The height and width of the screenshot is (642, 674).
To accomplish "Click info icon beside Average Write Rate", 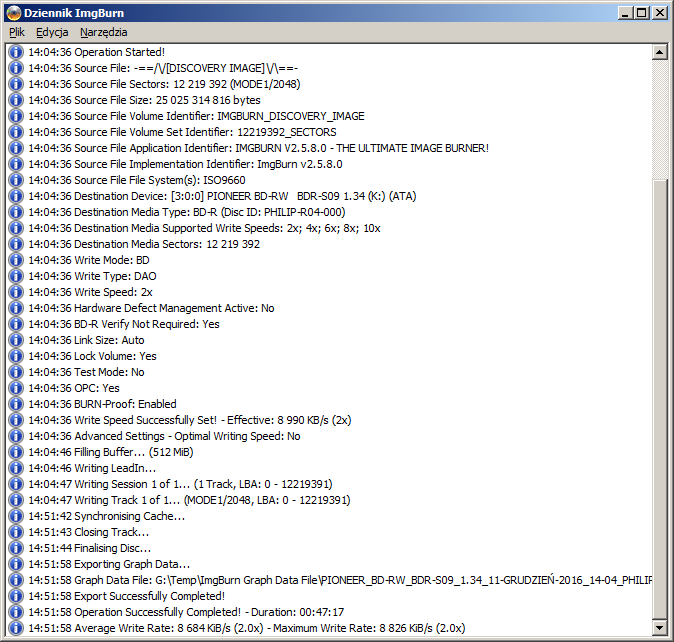I will click(x=15, y=628).
